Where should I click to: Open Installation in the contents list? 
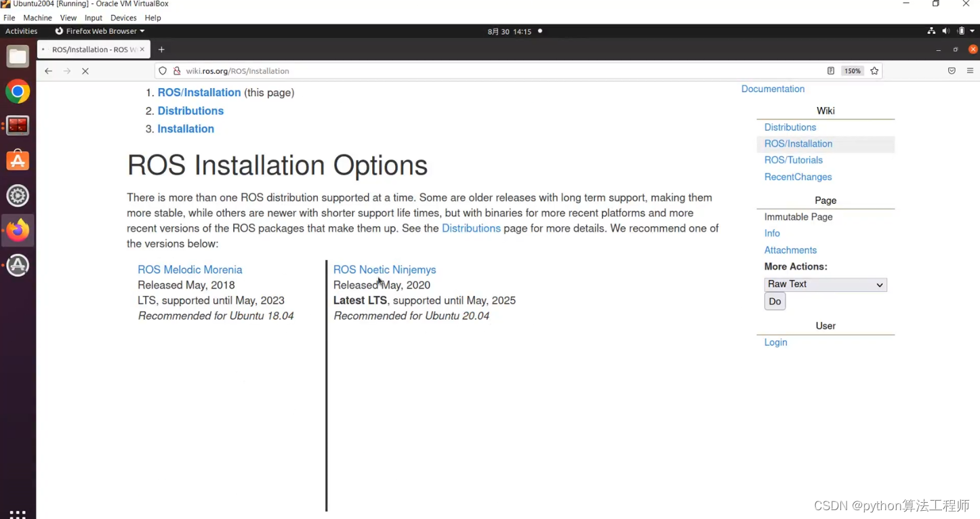(186, 129)
